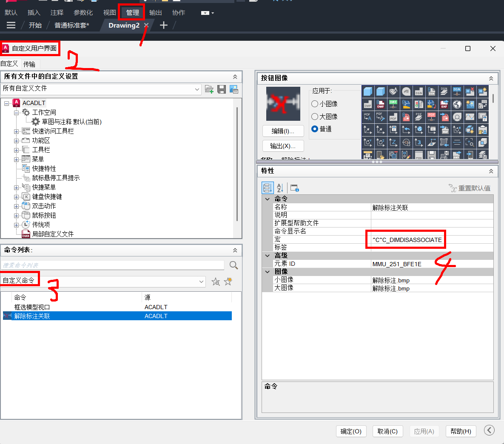Switch to the 普通标准套* document tab
This screenshot has width=504, height=444.
coord(72,26)
